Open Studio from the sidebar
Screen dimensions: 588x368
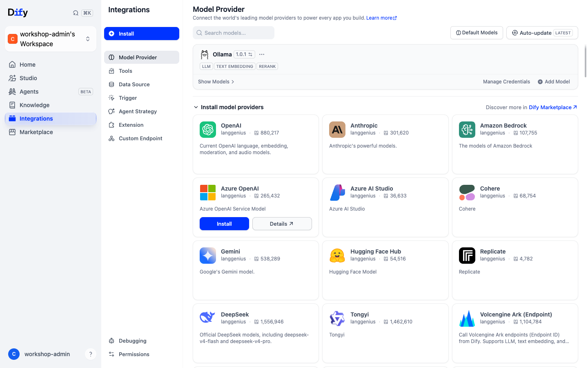tap(51, 78)
